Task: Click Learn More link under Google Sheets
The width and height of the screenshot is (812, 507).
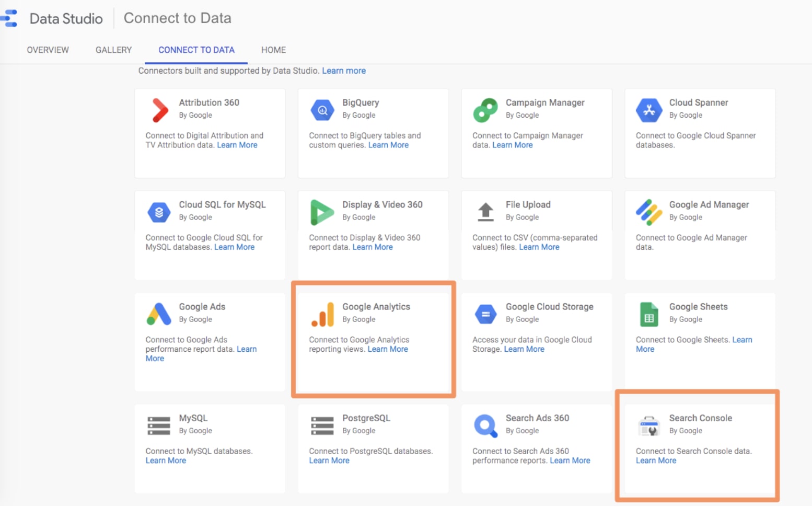Action: (742, 340)
